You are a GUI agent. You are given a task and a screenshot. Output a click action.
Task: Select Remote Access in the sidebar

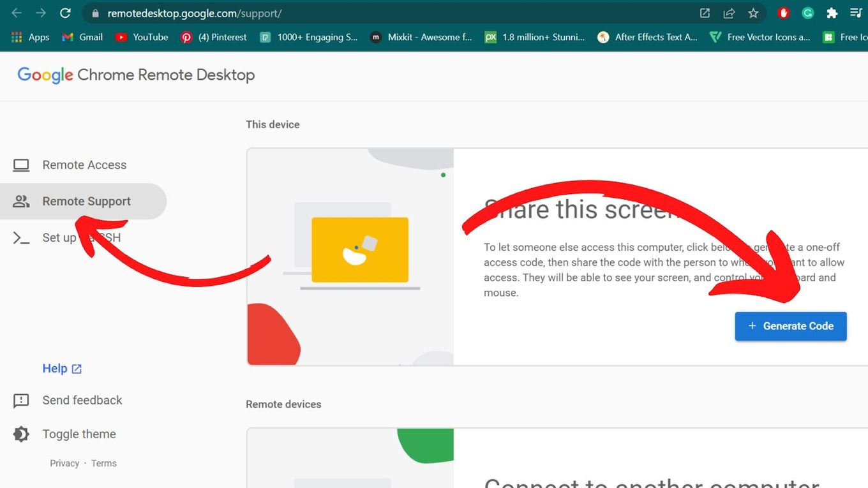click(83, 165)
